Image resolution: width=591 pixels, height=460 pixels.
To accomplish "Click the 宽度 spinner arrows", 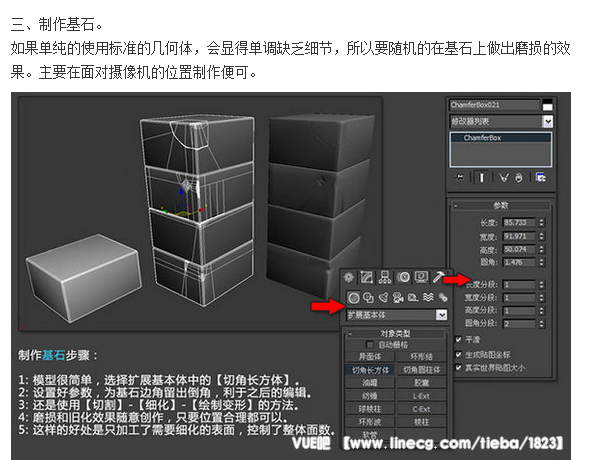I will (541, 236).
